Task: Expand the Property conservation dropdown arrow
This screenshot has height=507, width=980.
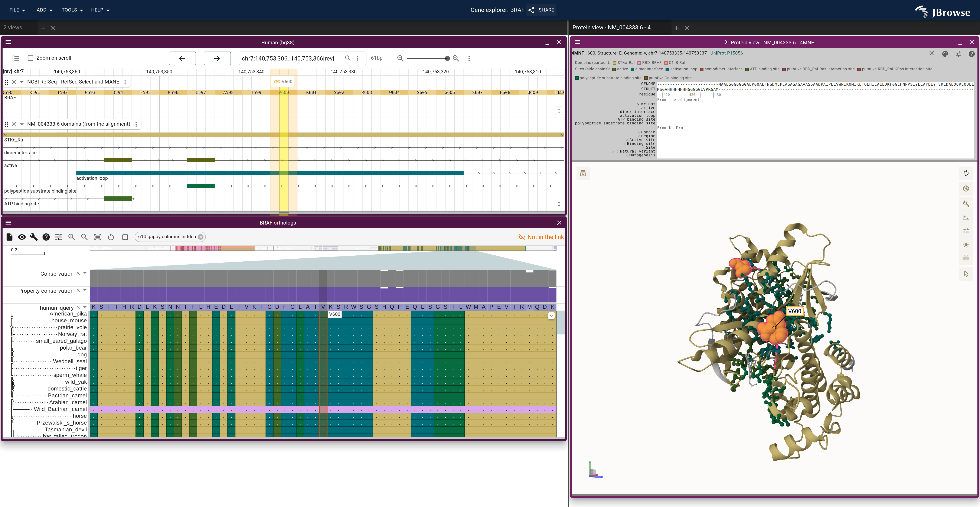Action: click(85, 290)
